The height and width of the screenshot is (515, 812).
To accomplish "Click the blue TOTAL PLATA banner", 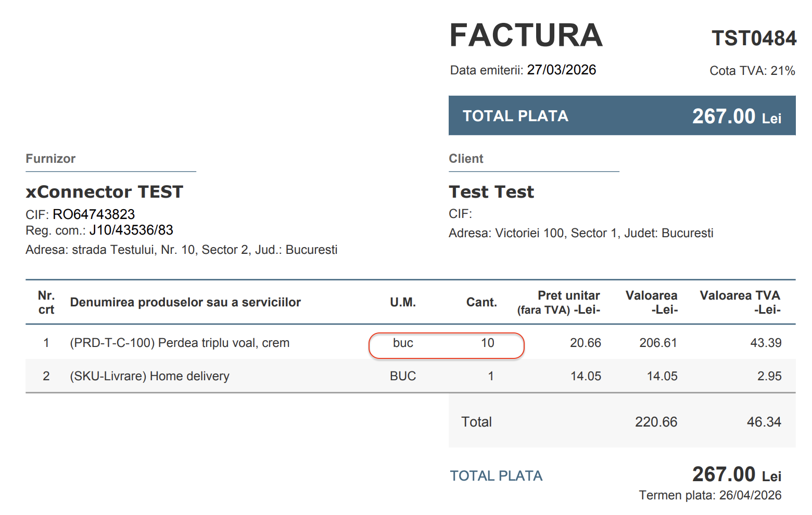I will tap(621, 115).
